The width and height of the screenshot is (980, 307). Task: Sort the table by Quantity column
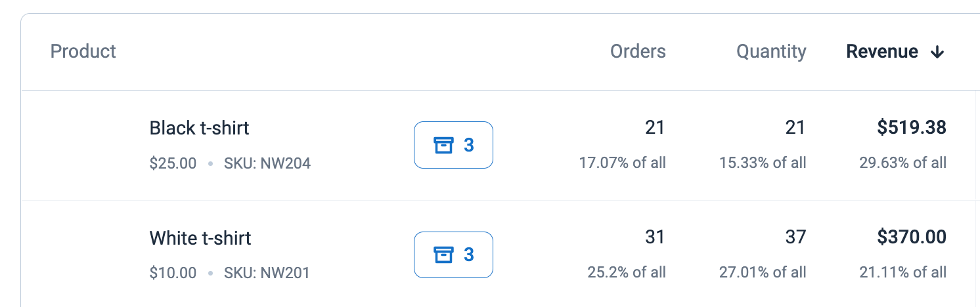click(771, 51)
